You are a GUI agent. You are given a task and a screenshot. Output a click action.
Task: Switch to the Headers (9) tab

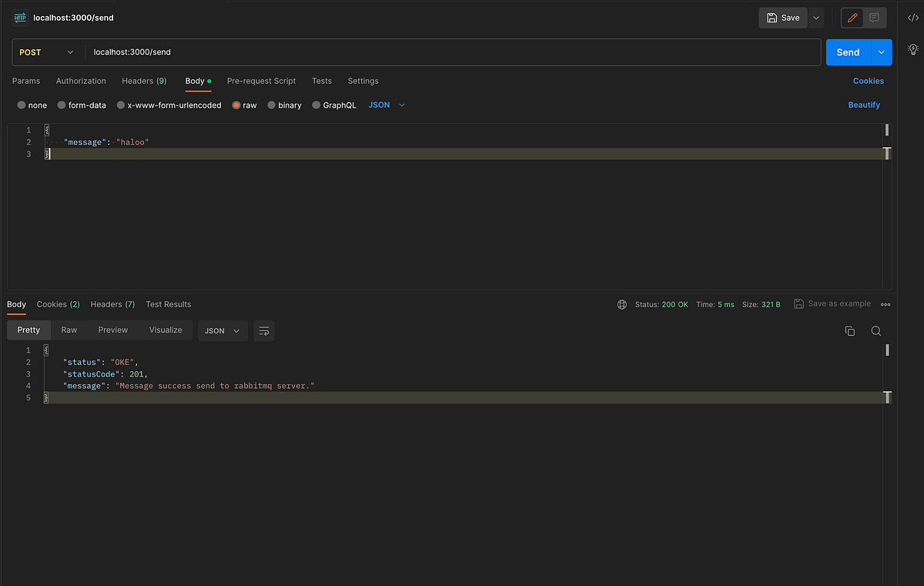[x=144, y=81]
